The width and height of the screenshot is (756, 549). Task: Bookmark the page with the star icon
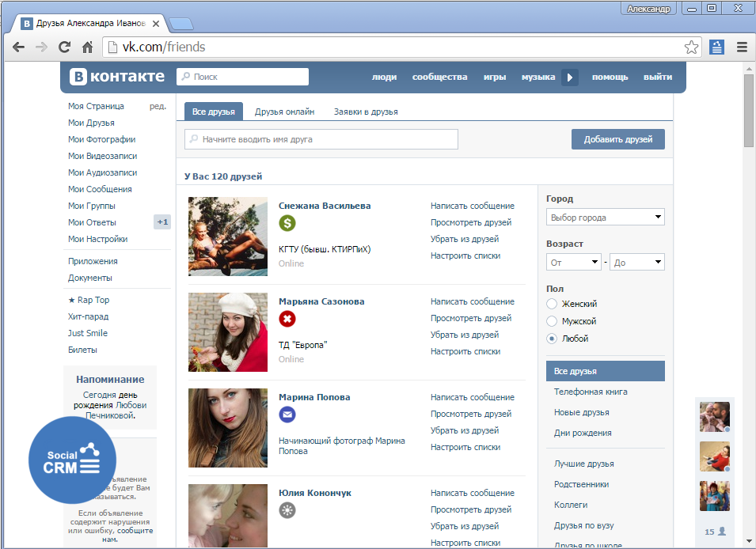[691, 47]
